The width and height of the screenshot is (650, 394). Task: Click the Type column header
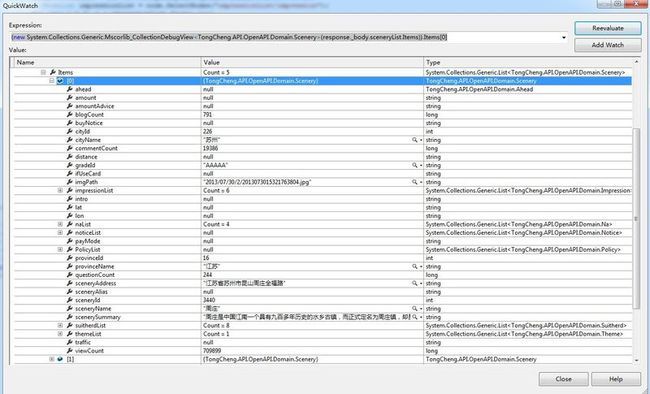pyautogui.click(x=528, y=63)
